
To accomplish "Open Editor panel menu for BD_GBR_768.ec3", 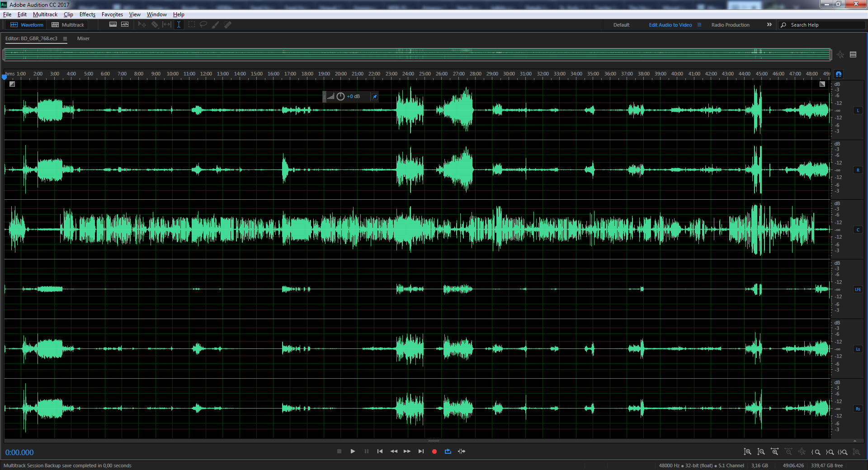I will [x=65, y=39].
